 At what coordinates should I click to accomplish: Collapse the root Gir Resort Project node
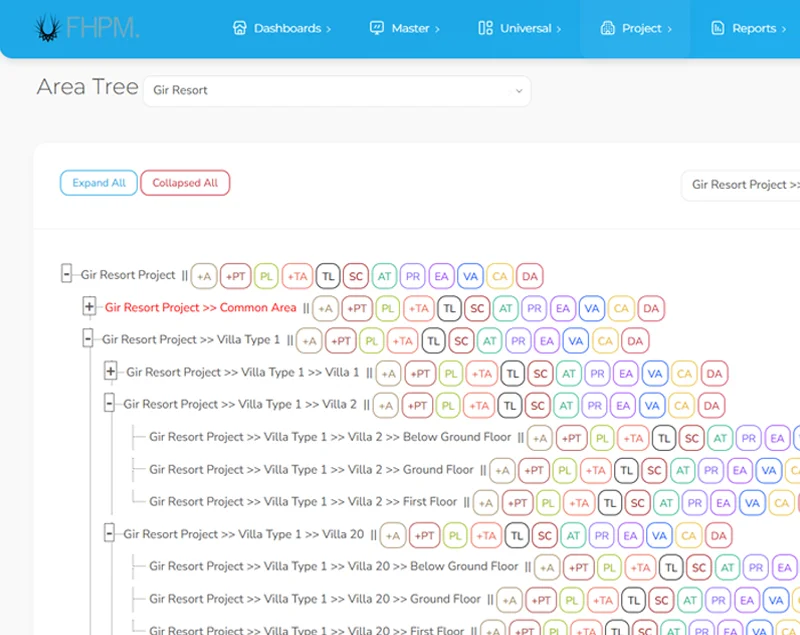(x=67, y=274)
